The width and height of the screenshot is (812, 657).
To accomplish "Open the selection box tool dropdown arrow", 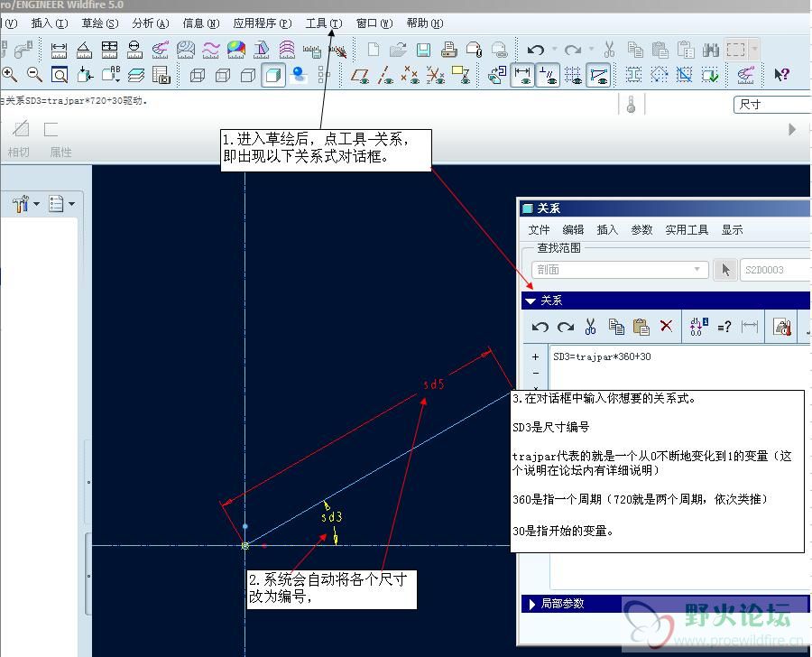I will point(754,50).
